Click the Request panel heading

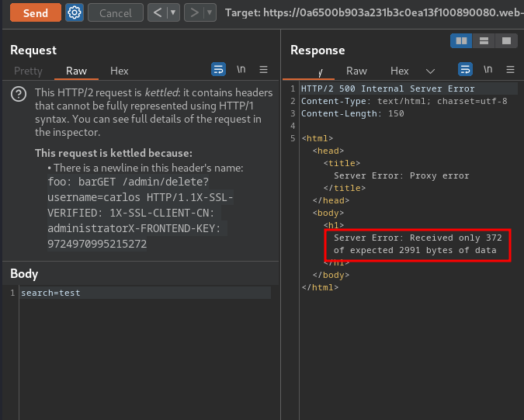point(33,50)
